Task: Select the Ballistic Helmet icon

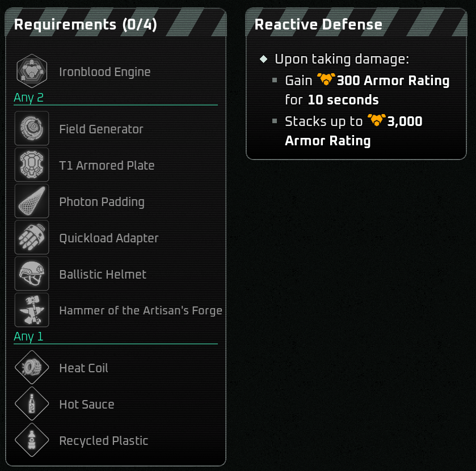Action: click(32, 274)
